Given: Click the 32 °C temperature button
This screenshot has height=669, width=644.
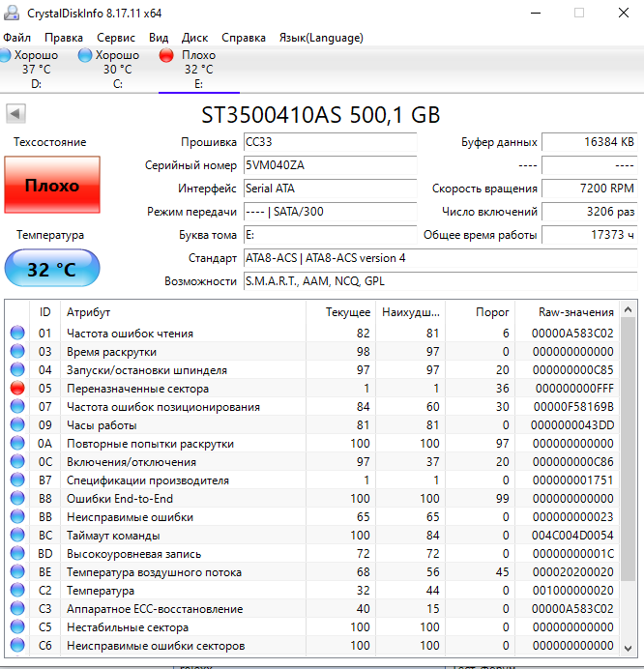Looking at the screenshot, I should point(51,269).
